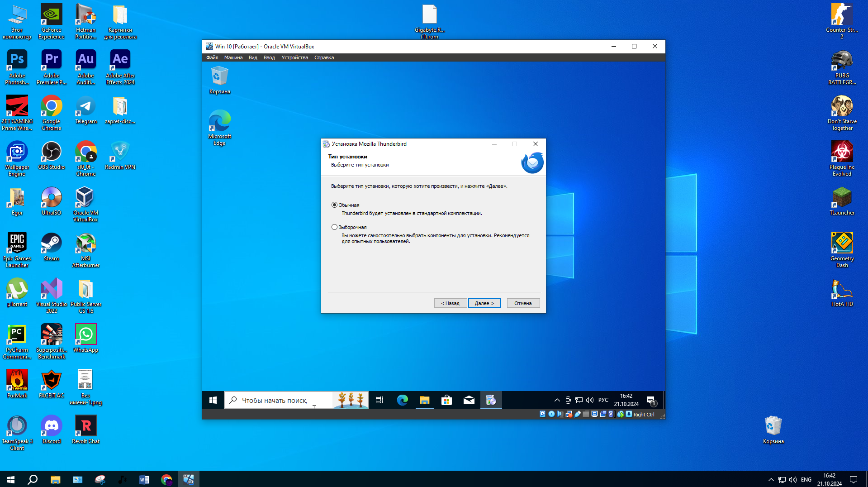Open the host notification center
The width and height of the screenshot is (868, 487).
pyautogui.click(x=854, y=480)
